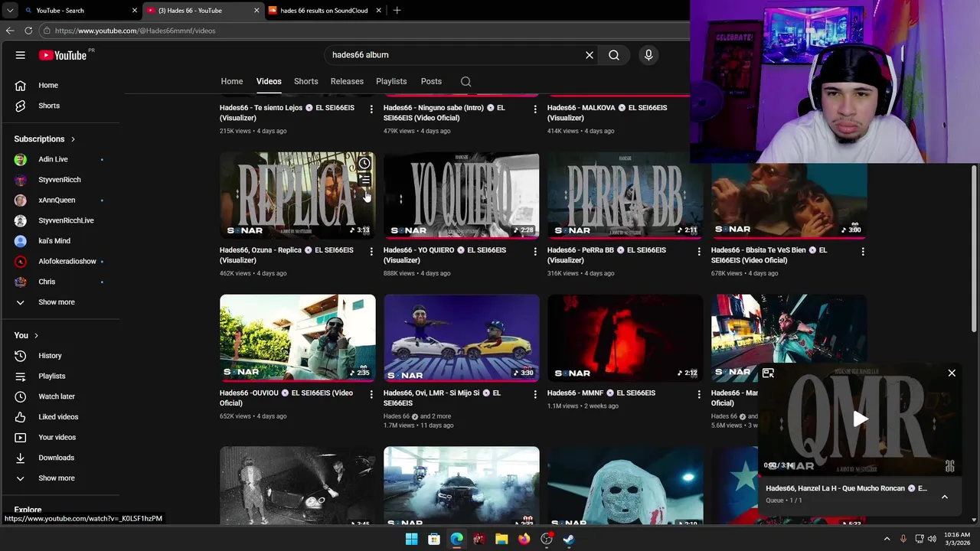Open kai's Mind subscription channel

coord(60,241)
